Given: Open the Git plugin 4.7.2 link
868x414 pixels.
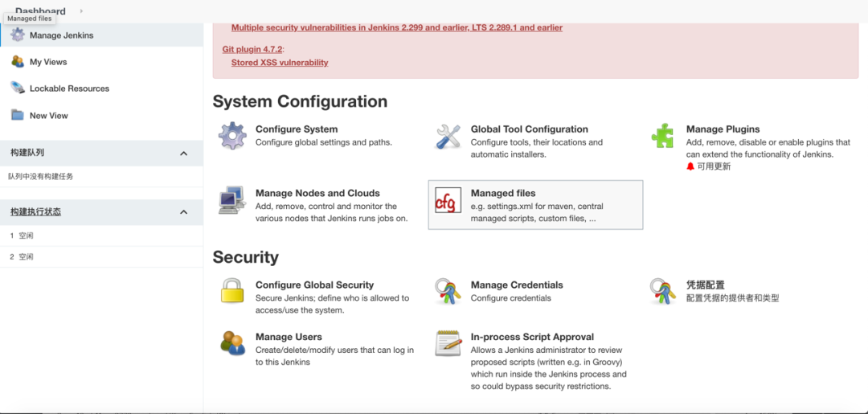Looking at the screenshot, I should click(252, 49).
